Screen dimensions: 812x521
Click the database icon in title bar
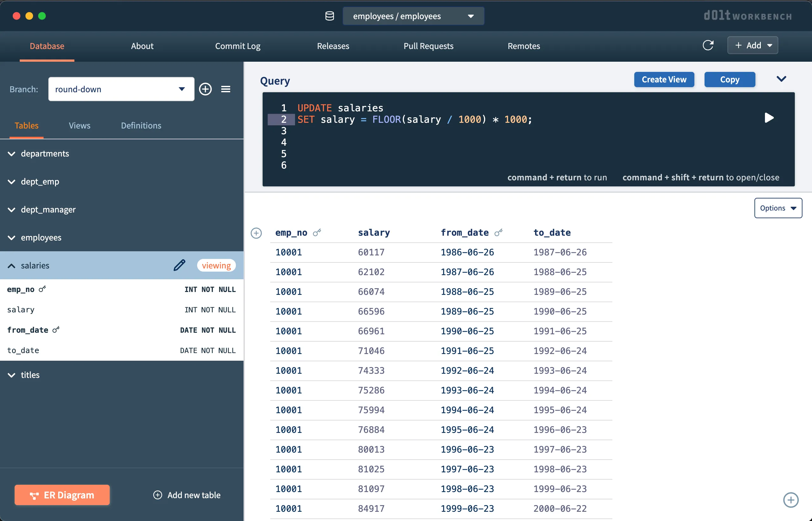tap(329, 16)
